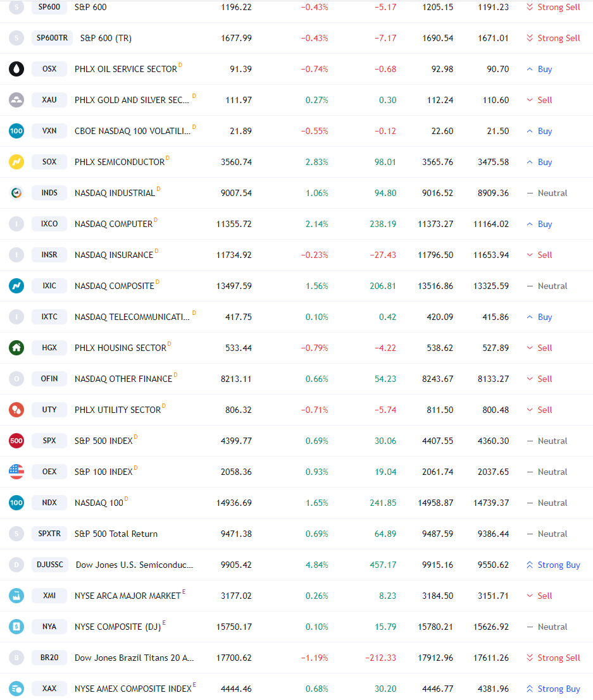Click the NYA NYSE Composite icon
The height and width of the screenshot is (700, 593).
click(16, 627)
